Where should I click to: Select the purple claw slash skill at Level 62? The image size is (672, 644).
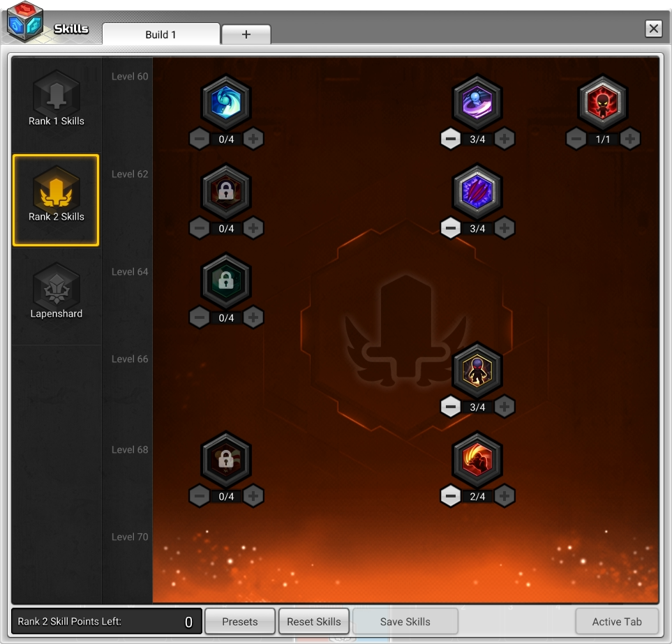(x=477, y=192)
